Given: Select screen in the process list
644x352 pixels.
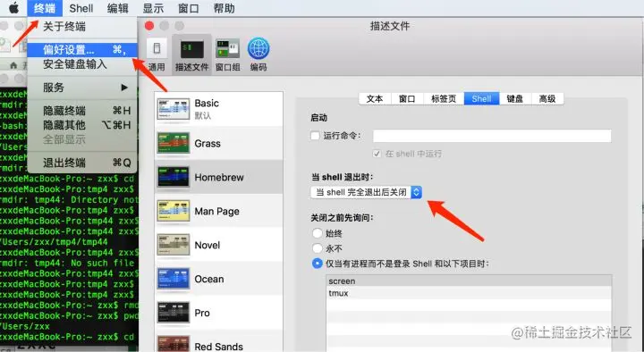Looking at the screenshot, I should tap(469, 281).
